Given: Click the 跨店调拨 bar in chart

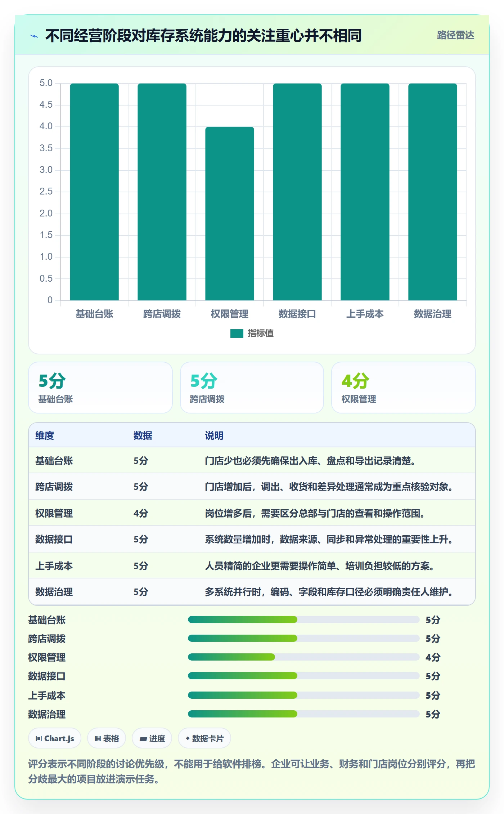Looking at the screenshot, I should pos(162,192).
